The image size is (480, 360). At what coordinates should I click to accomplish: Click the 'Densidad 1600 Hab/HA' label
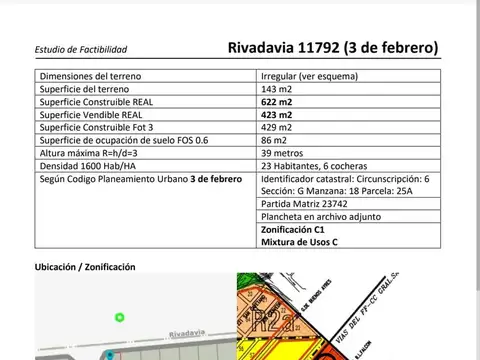(x=88, y=166)
